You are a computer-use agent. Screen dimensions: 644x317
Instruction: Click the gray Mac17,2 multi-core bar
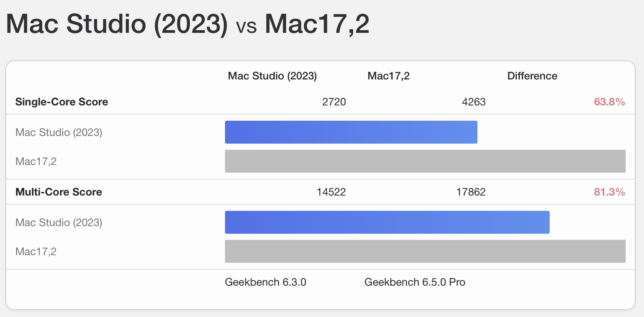pos(425,251)
